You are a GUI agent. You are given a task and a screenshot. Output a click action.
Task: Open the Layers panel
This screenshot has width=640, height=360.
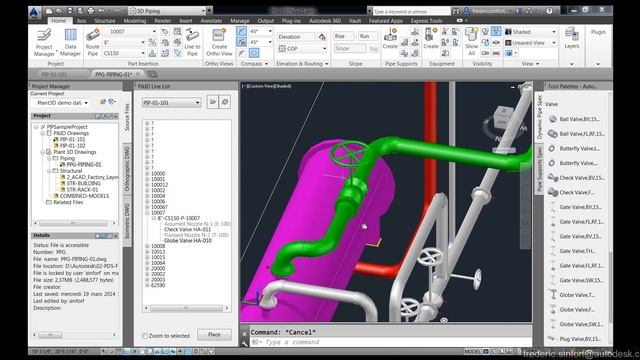(x=571, y=39)
